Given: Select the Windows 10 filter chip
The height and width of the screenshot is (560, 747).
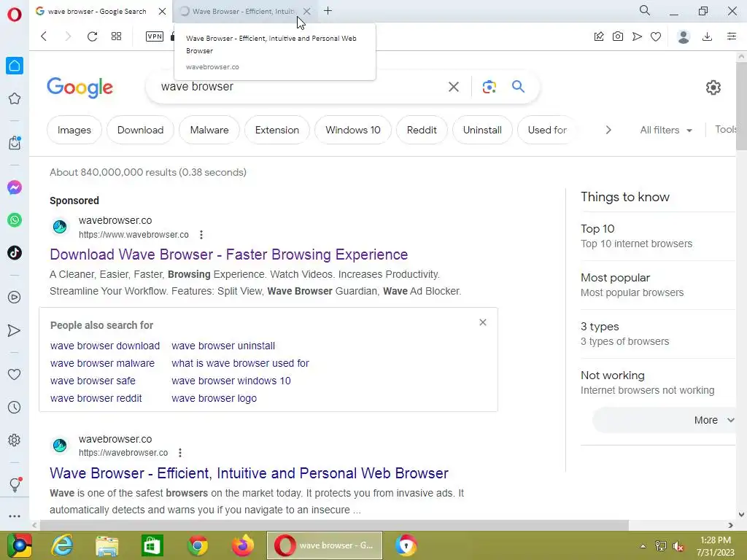Looking at the screenshot, I should pos(353,130).
